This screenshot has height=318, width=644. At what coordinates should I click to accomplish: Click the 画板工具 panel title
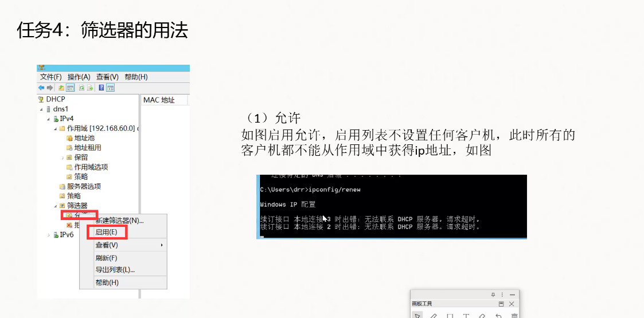tap(422, 304)
